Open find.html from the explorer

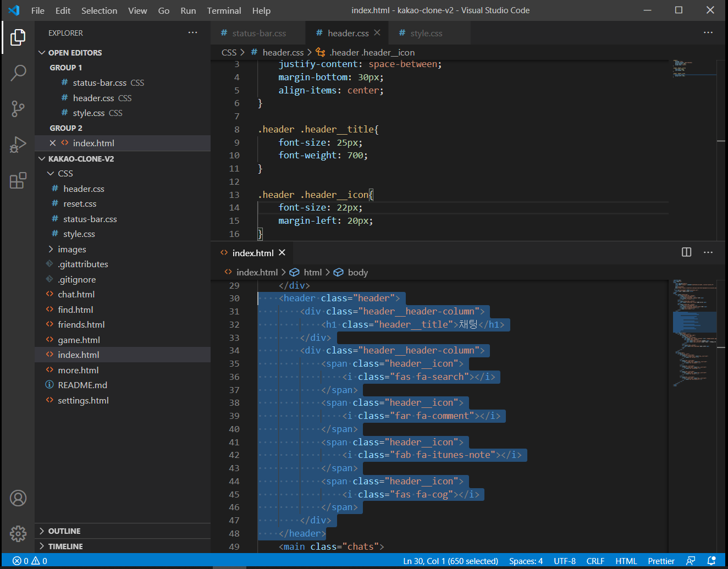(x=75, y=310)
